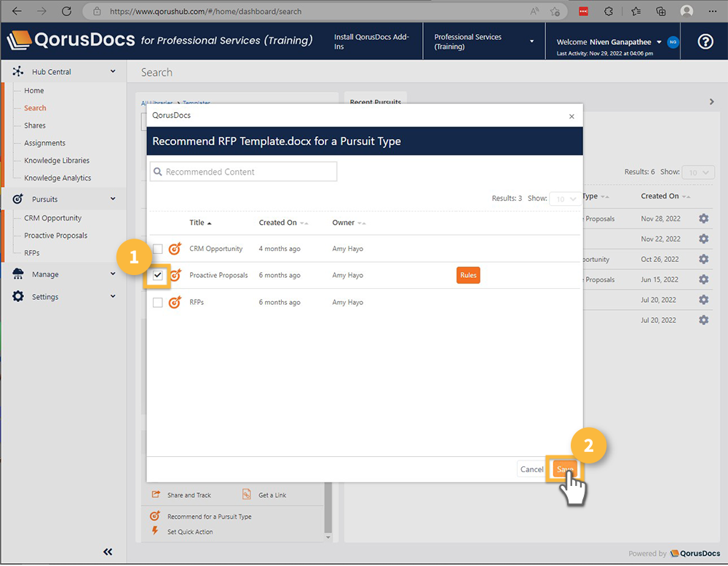Expand the Settings section chevron
Viewport: 728px width, 566px height.
(x=113, y=296)
